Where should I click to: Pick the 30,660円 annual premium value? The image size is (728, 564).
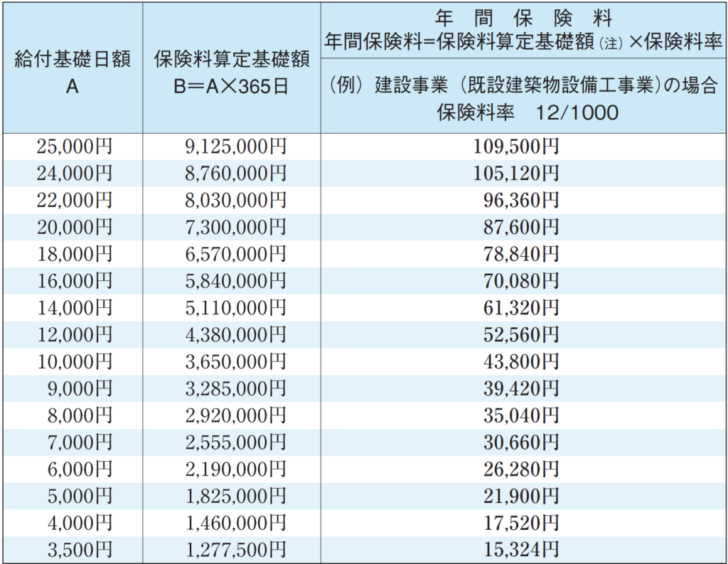click(521, 443)
